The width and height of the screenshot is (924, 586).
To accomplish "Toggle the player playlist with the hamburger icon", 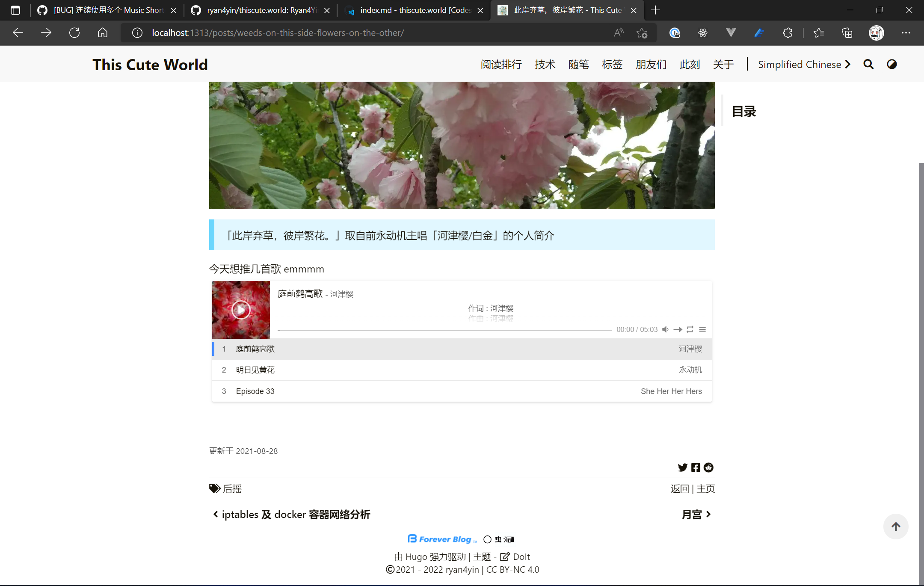I will (703, 329).
